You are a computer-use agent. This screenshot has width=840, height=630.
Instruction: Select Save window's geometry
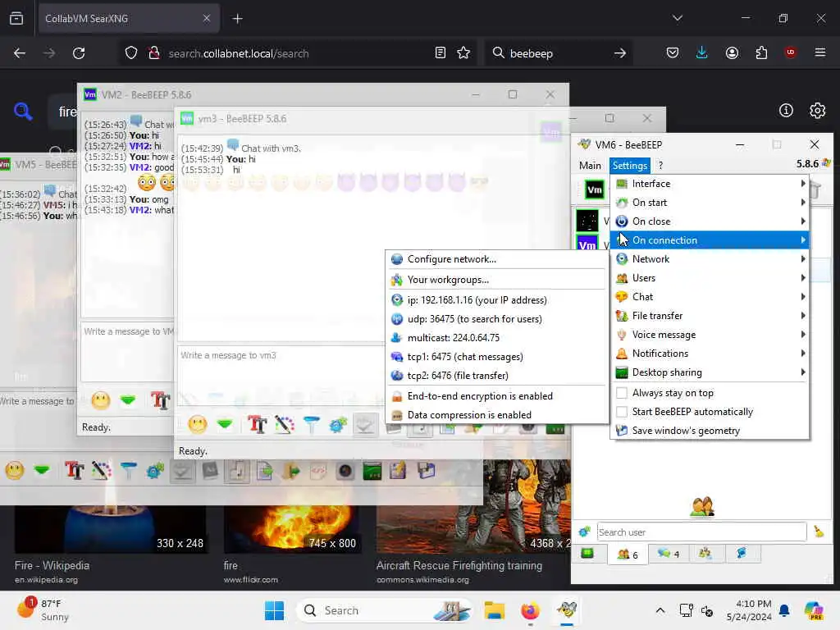click(x=710, y=431)
